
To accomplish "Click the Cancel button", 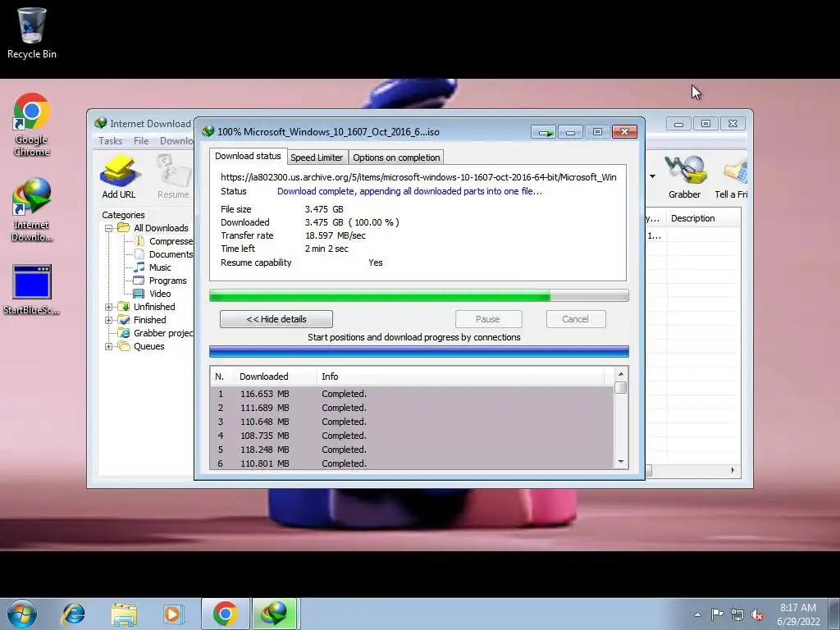I will tap(576, 319).
